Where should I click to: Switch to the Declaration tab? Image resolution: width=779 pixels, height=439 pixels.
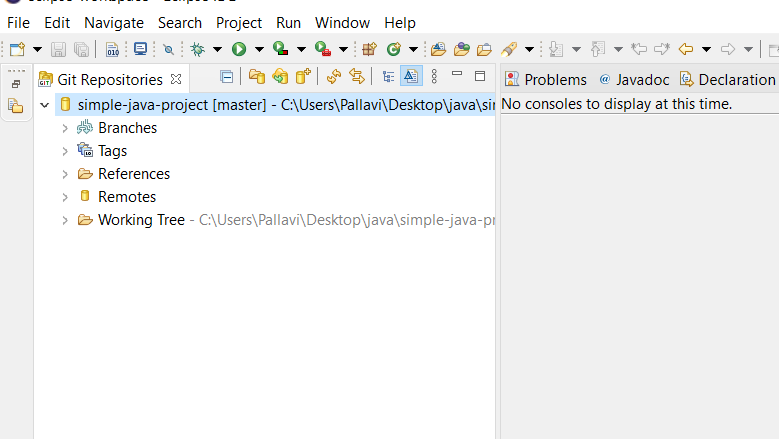[728, 79]
